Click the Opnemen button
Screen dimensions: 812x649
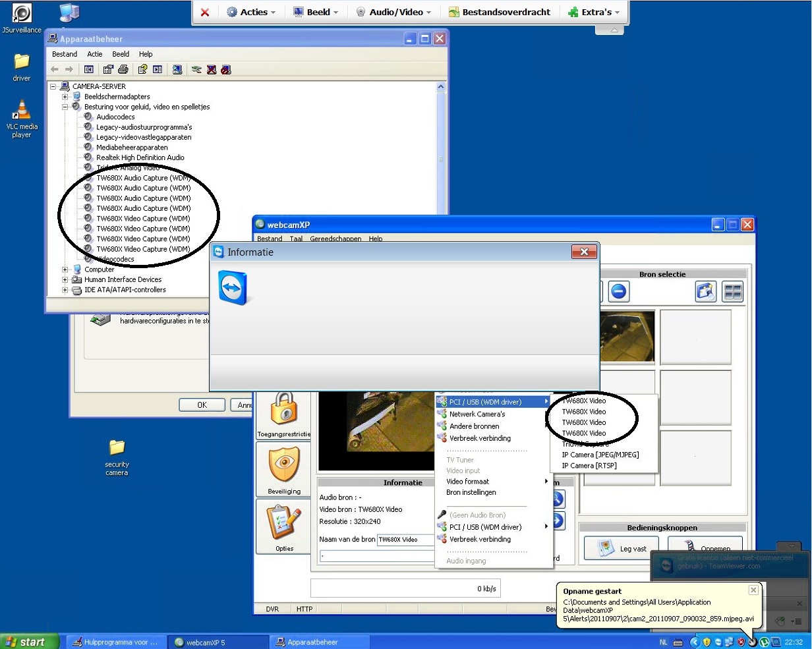click(705, 549)
